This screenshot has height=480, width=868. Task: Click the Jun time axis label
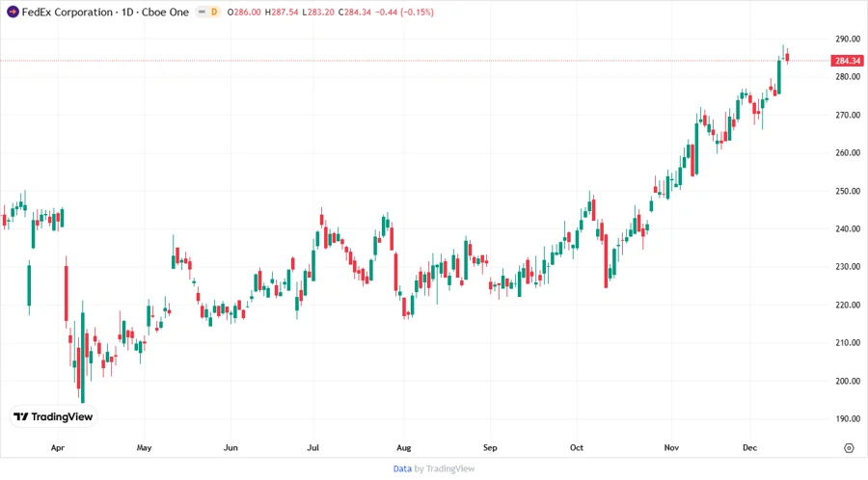coord(231,448)
